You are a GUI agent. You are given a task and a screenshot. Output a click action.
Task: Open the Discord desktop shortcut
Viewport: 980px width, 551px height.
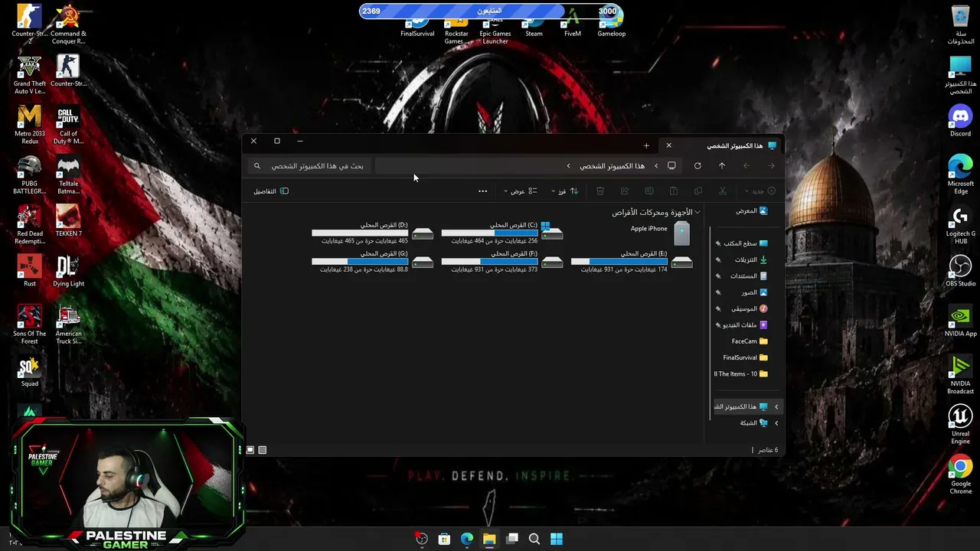point(960,121)
